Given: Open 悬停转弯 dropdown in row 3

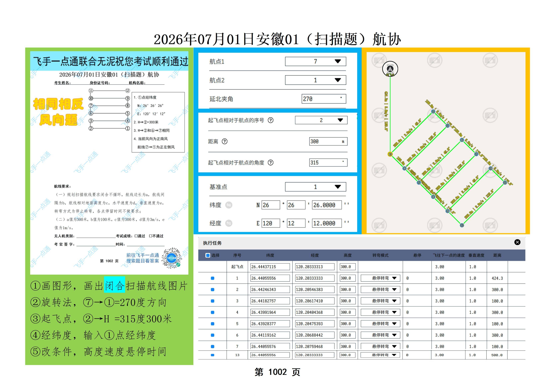Looking at the screenshot, I should pos(380,301).
